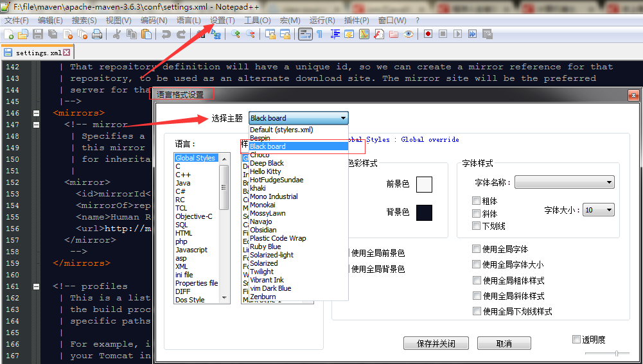Create a new file from toolbar
Screen dimensions: 643x364
tap(8, 35)
